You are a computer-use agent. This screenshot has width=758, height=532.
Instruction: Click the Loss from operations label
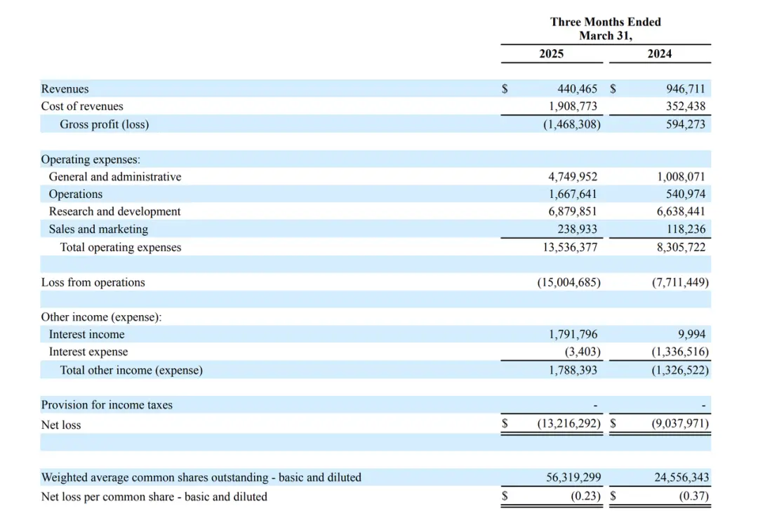[93, 283]
